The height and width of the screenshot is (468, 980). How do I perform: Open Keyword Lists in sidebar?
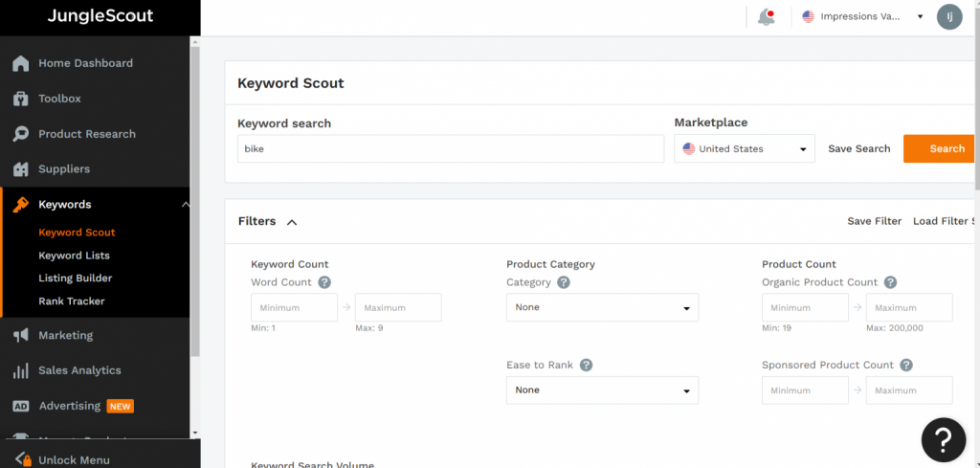(x=74, y=256)
